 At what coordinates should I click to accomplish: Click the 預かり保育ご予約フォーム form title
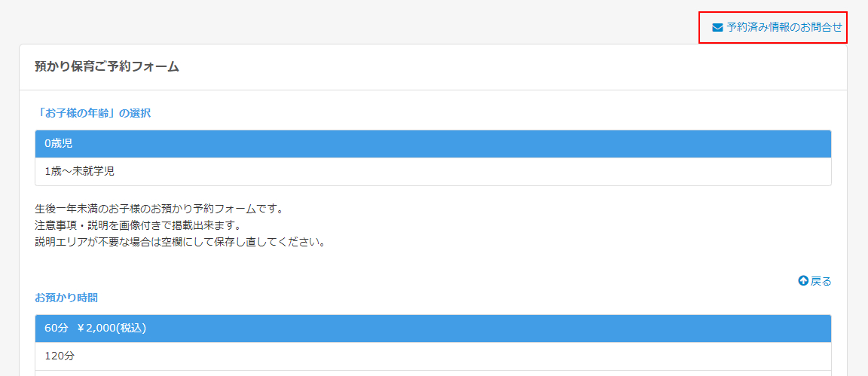point(107,66)
